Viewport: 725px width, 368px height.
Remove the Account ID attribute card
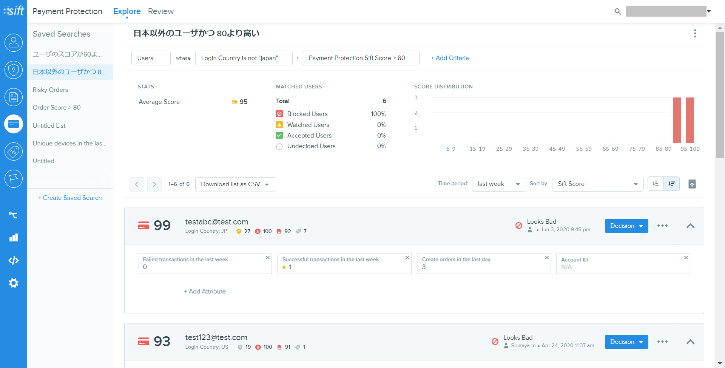[x=686, y=258]
